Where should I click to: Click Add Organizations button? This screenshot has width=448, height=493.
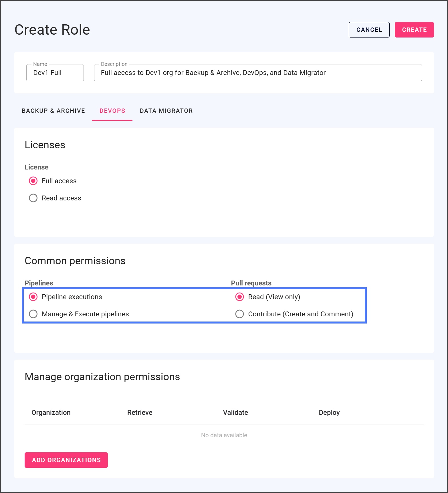[66, 460]
